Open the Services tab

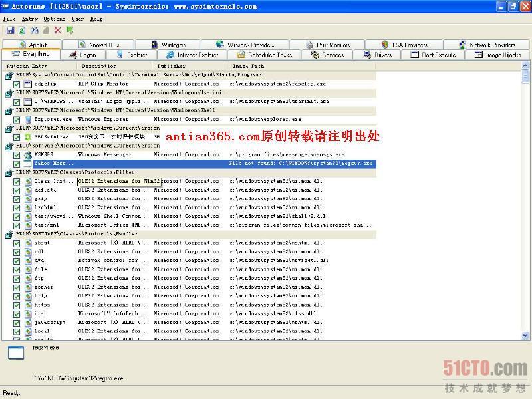pos(327,55)
